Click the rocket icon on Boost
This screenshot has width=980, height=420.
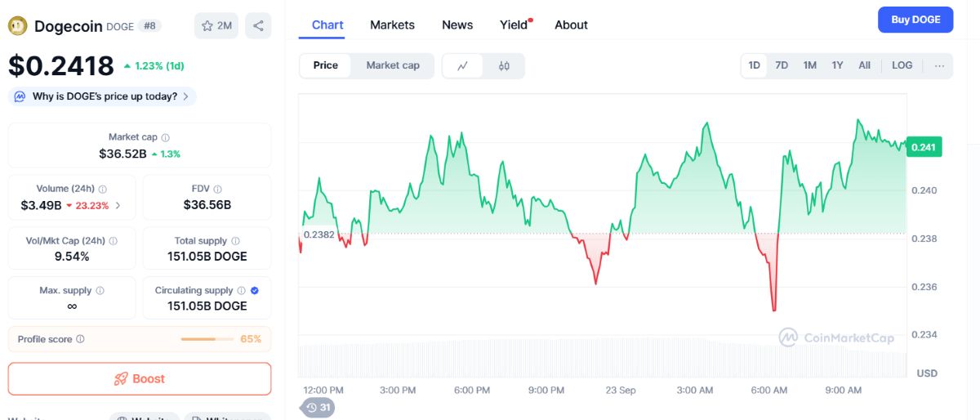coord(121,379)
